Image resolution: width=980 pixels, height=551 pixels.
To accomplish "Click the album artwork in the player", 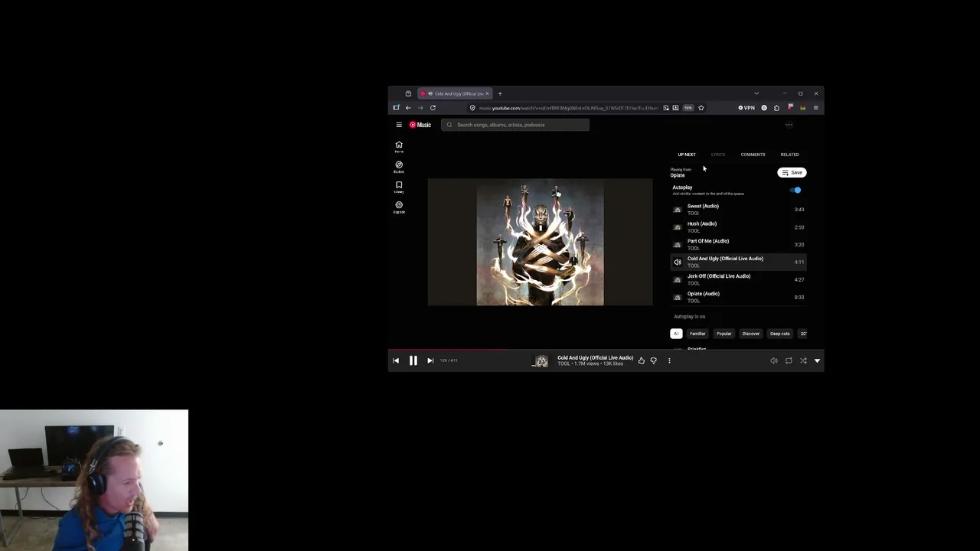I will click(541, 242).
